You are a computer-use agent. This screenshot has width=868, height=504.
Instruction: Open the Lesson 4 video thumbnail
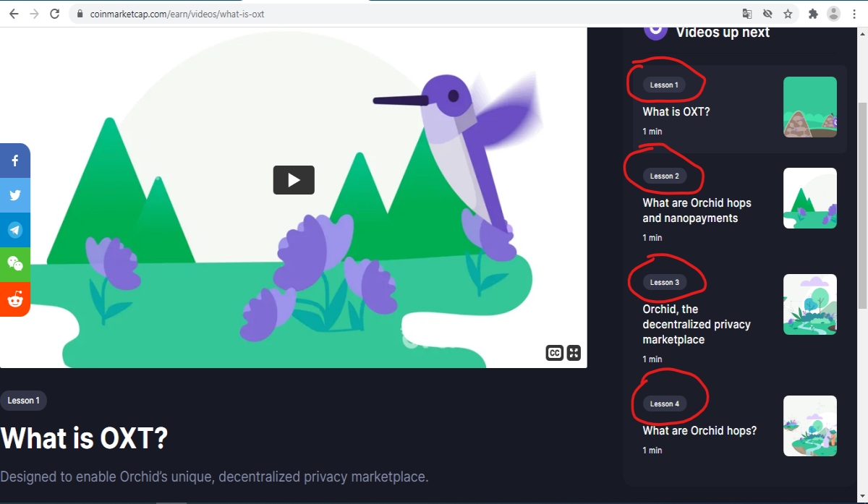tap(810, 426)
